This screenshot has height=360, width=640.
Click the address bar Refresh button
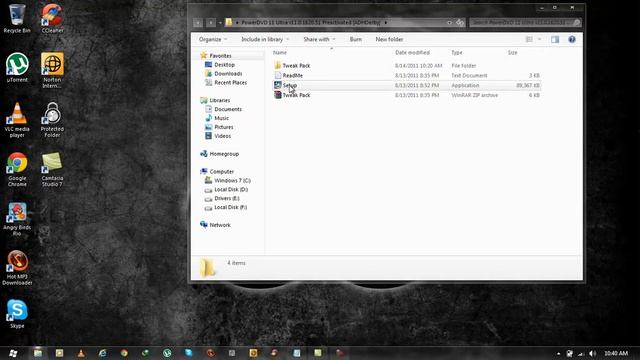coord(460,23)
